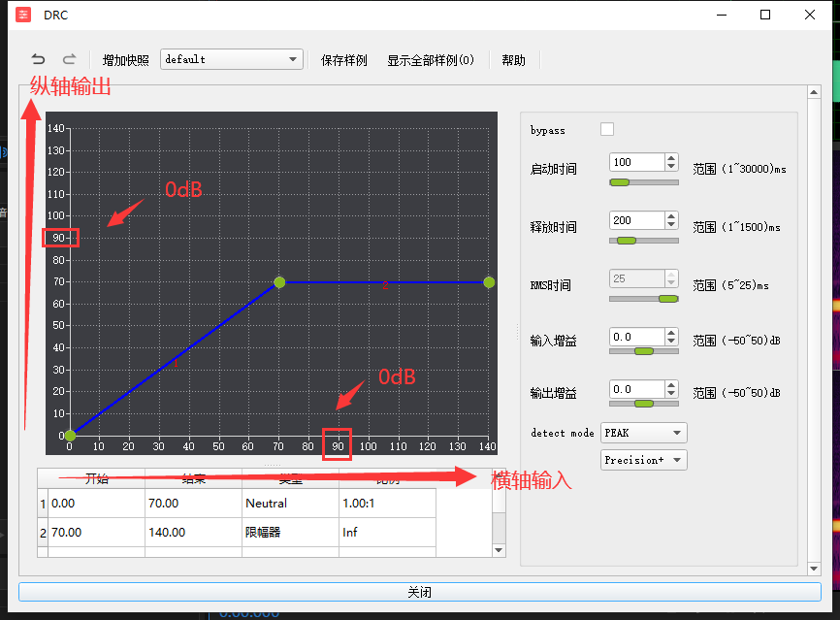Screen dimensions: 840x620
Task: Expand the Precision+ dropdown
Action: click(x=643, y=460)
